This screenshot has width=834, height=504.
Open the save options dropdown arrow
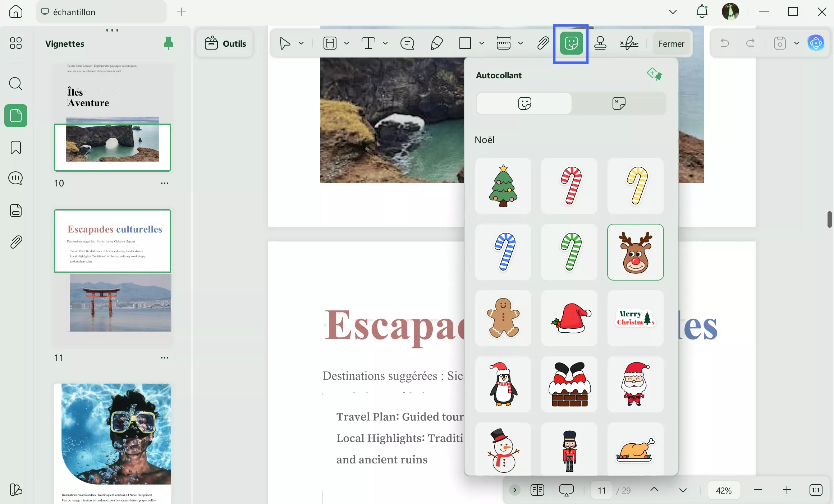pos(797,43)
